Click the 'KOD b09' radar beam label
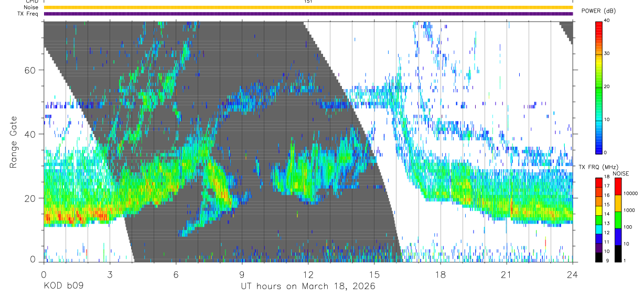The height and width of the screenshot is (297, 644). pos(63,287)
